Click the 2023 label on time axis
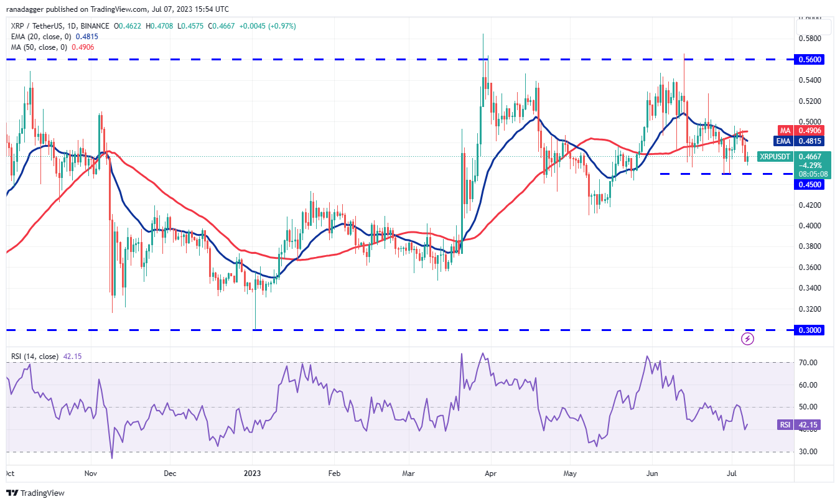The image size is (840, 504). point(253,473)
